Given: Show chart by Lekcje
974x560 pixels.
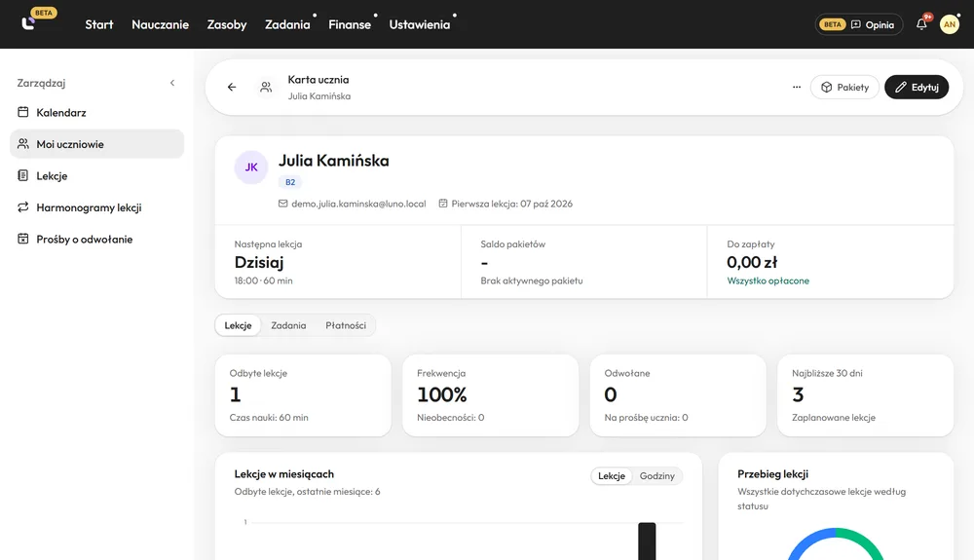Looking at the screenshot, I should (x=612, y=476).
